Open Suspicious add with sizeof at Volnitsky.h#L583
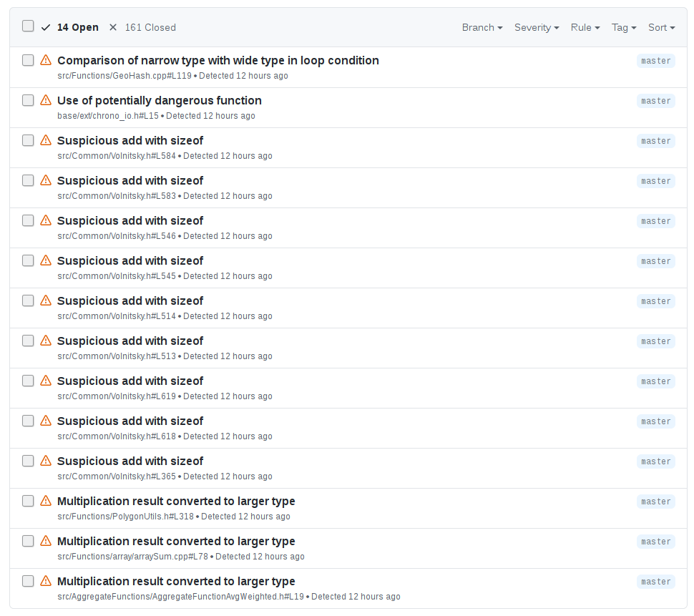Screen dimensions: 694x616 coord(130,181)
